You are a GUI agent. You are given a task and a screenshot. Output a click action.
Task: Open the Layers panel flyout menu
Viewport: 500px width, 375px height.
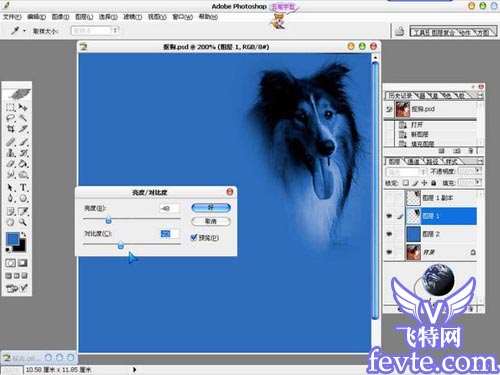coord(480,161)
